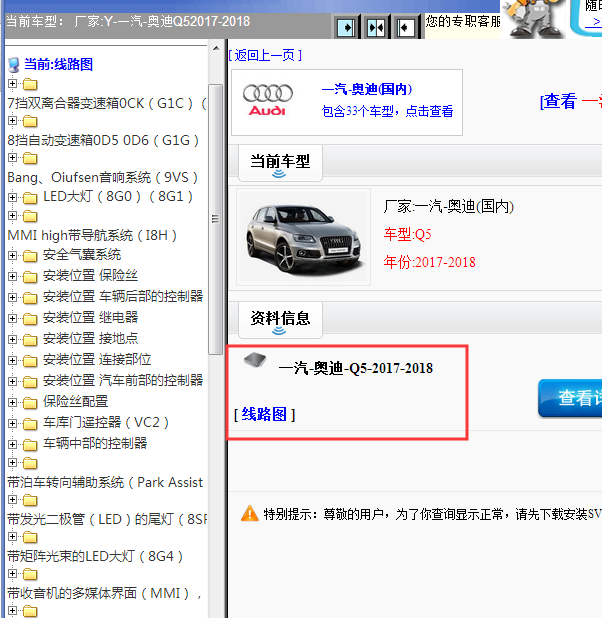Click the expand-right panel arrow icon
This screenshot has height=618, width=602.
click(x=346, y=27)
